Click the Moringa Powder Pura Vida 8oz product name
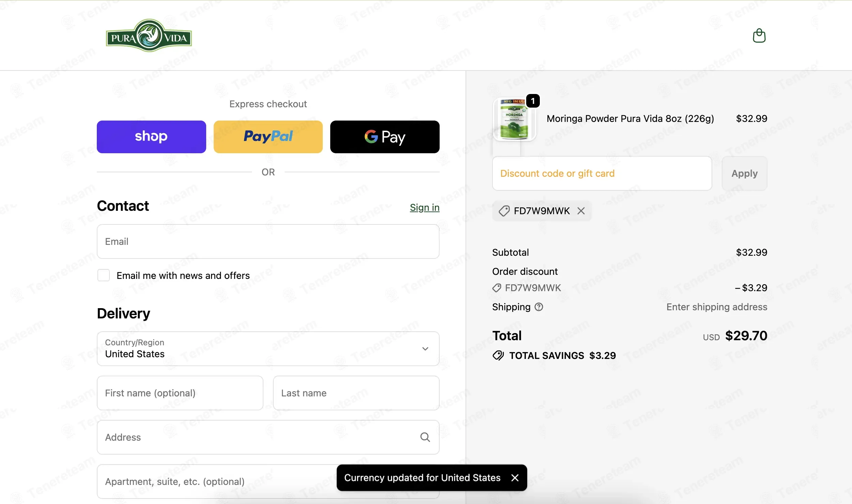 click(x=630, y=119)
